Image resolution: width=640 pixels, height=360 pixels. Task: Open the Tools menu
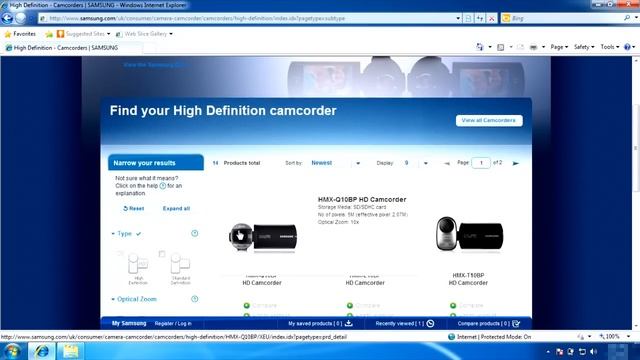click(610, 47)
